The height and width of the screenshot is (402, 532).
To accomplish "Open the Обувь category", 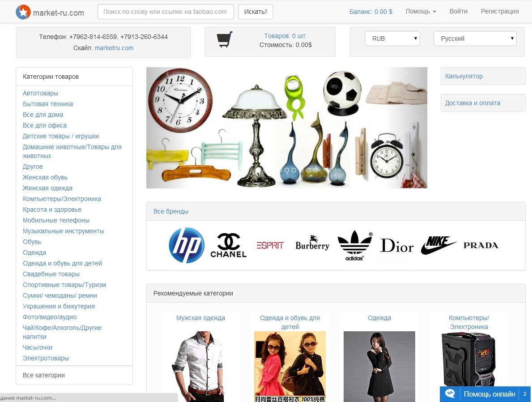I will tap(32, 242).
